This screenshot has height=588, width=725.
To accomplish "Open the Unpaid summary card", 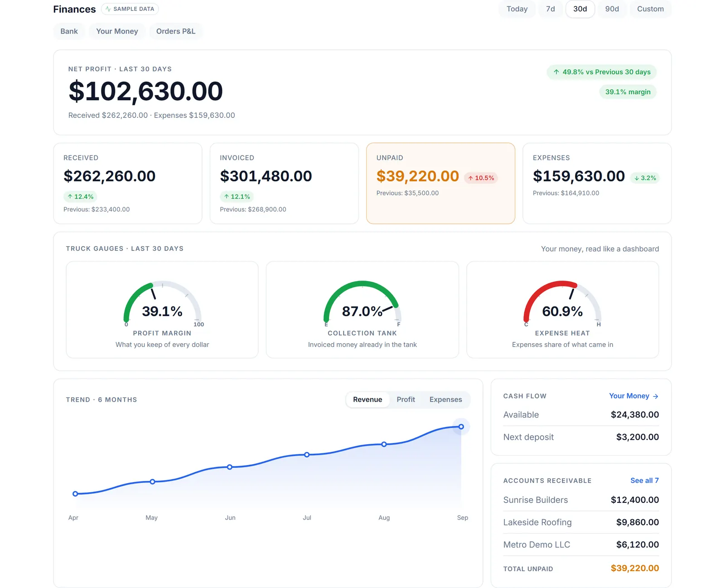I will click(x=440, y=183).
